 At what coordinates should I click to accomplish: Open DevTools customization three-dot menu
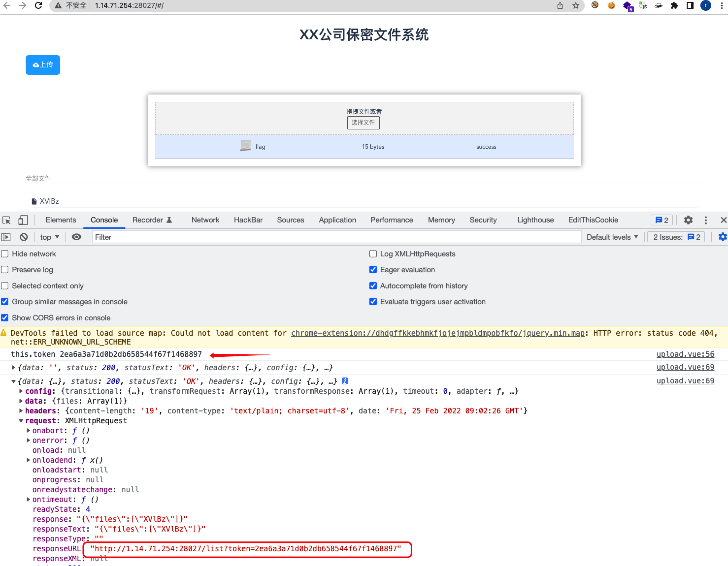click(706, 220)
